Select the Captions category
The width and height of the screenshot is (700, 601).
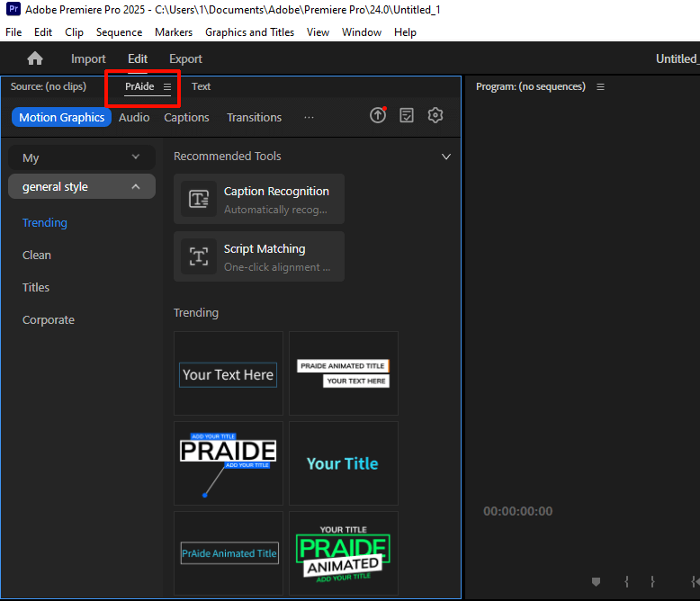coord(186,118)
